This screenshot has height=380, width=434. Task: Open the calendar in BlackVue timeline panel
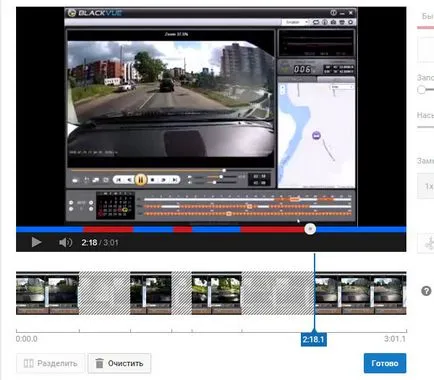click(115, 205)
